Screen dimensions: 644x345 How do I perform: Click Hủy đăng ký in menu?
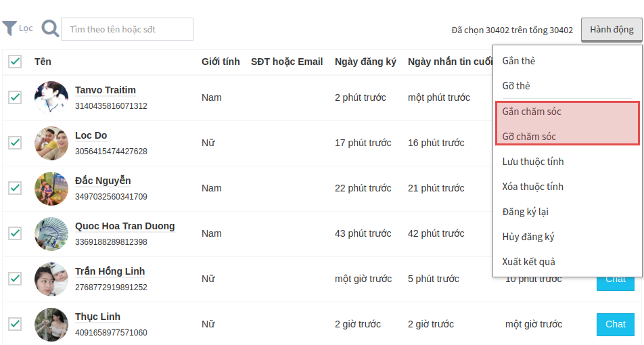pos(528,237)
